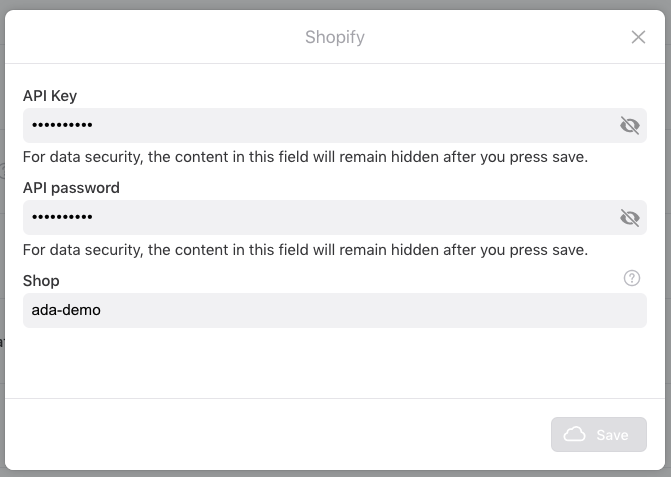Click the Shopify dialog title
671x477 pixels.
click(334, 37)
